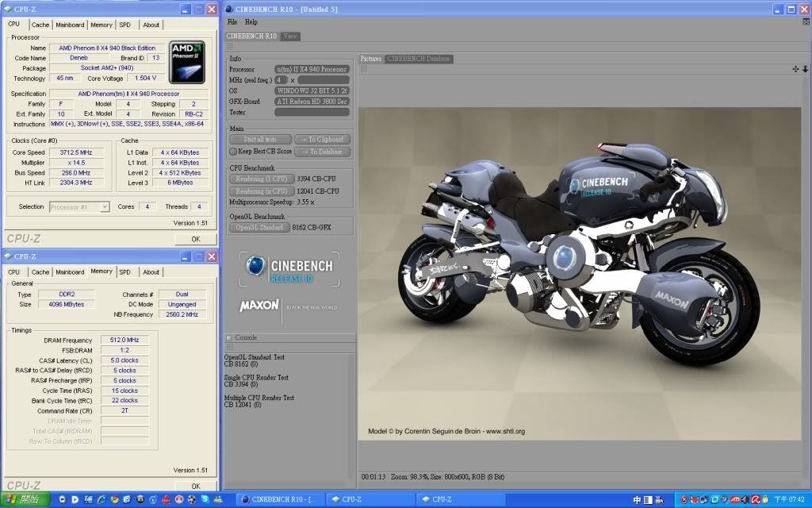Screen dimensions: 812x508
Task: Open Mainboard tab in upper CPU-Z window
Action: click(70, 25)
